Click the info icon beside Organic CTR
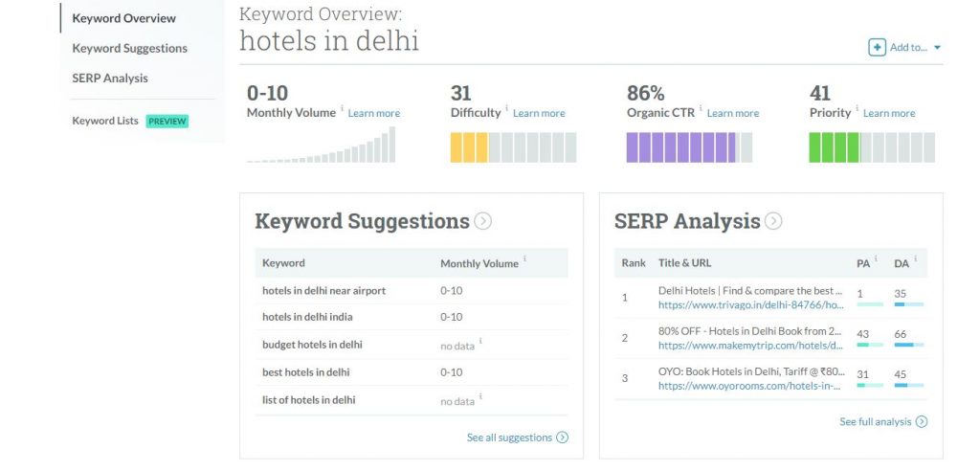Screen dimensions: 980x471 (x=701, y=109)
